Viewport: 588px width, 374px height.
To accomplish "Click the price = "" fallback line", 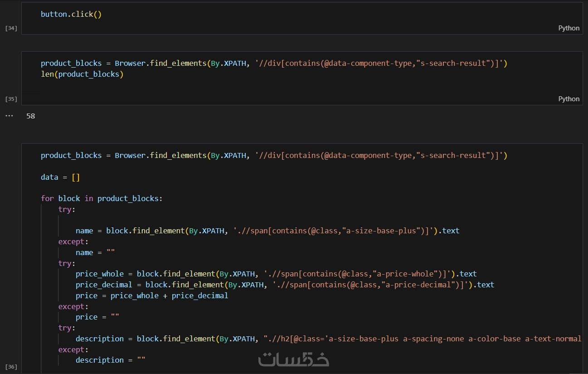I will click(97, 317).
